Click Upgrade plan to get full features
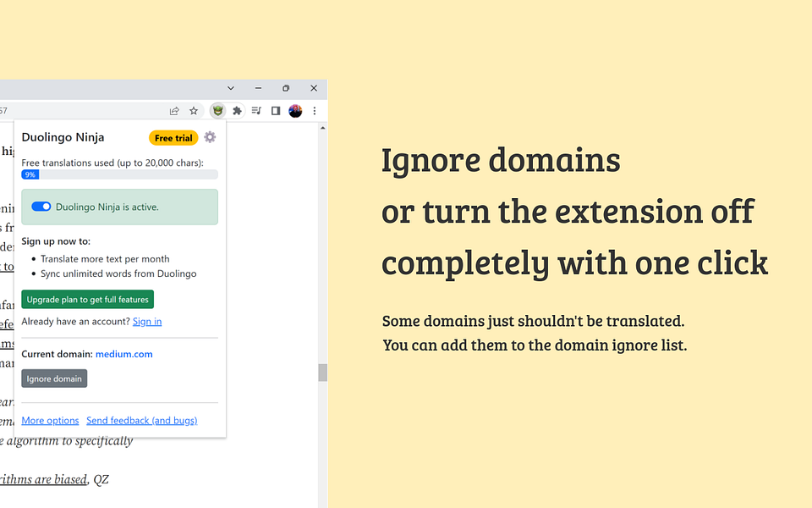Screen dimensions: 812x508 tap(87, 299)
